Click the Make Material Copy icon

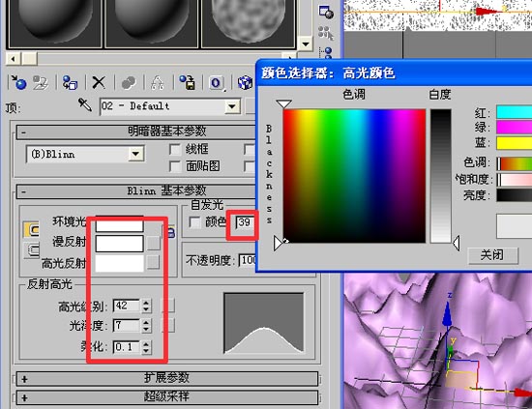click(x=129, y=82)
